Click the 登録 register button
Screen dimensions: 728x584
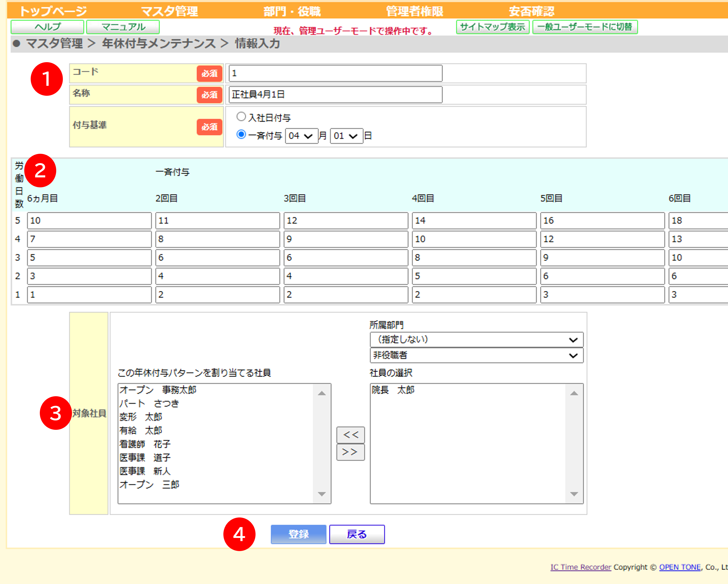(x=298, y=534)
